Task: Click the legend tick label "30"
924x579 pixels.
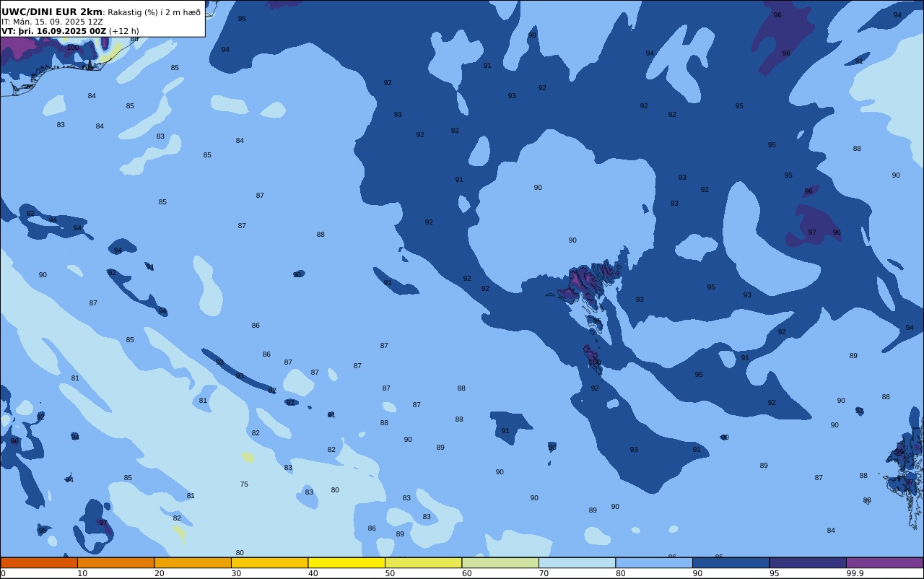Action: (x=236, y=573)
